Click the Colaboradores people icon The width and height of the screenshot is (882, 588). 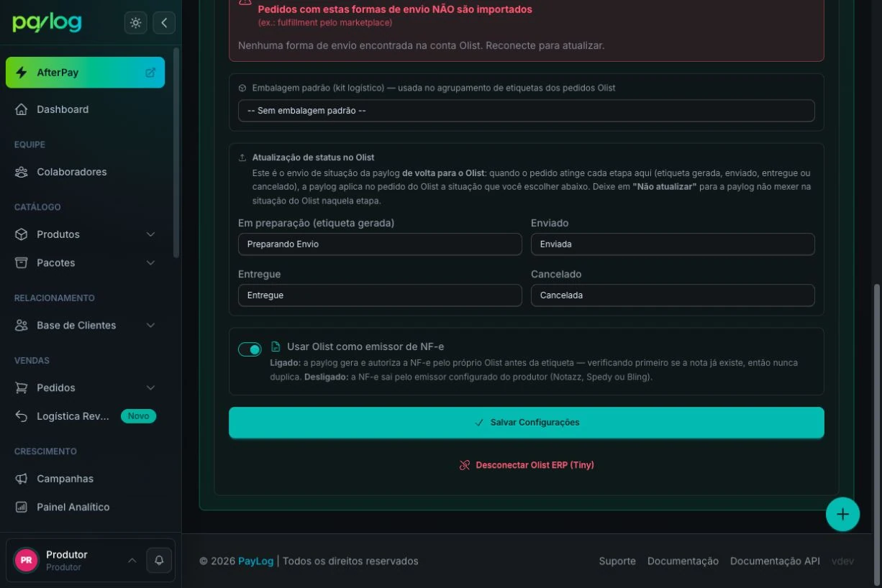point(22,172)
